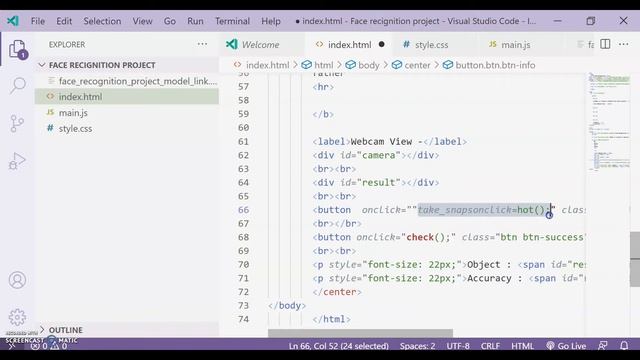Change line endings via CRLF
The width and height of the screenshot is (640, 360).
[490, 346]
